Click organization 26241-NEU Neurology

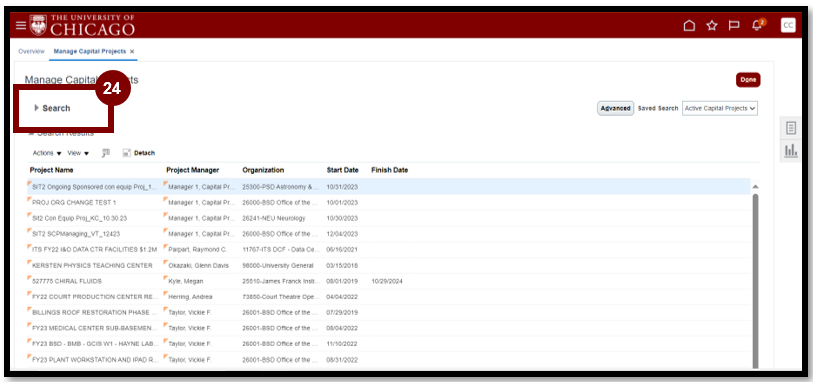tap(274, 218)
